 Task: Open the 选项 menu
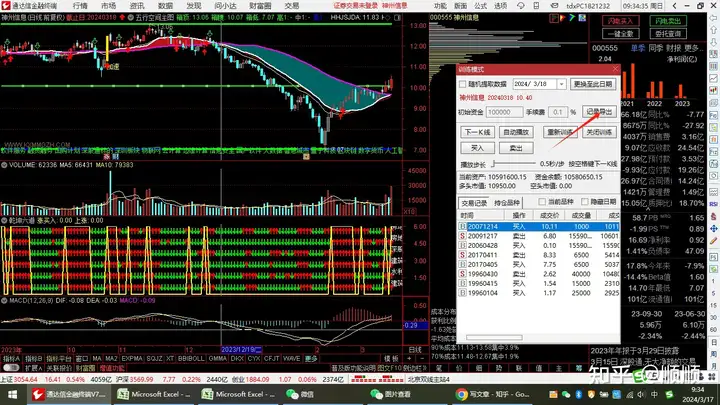[500, 6]
